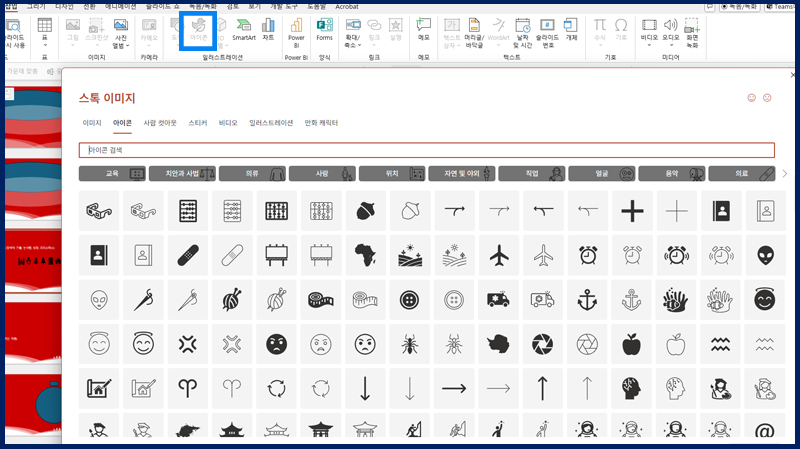Filter icons by the Location category

tap(392, 173)
